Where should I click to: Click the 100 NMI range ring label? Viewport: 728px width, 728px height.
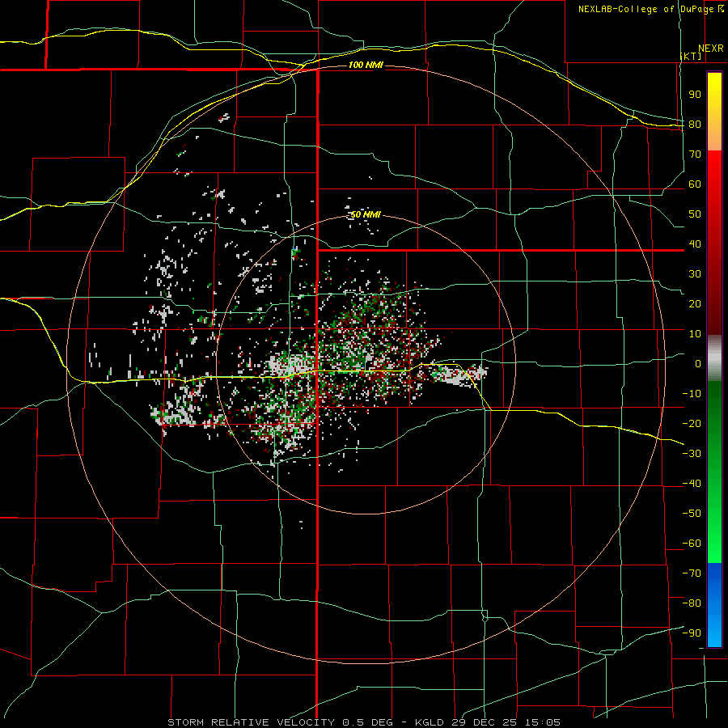tap(366, 65)
